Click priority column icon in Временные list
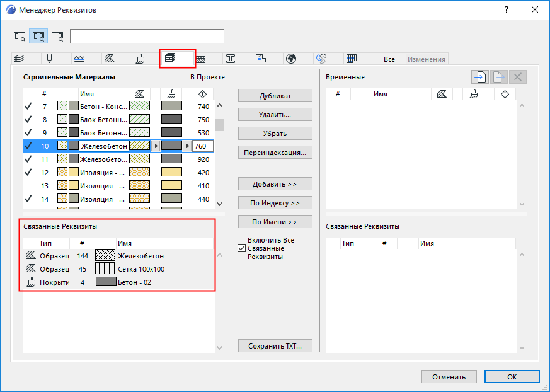The width and height of the screenshot is (550, 392). 505,94
